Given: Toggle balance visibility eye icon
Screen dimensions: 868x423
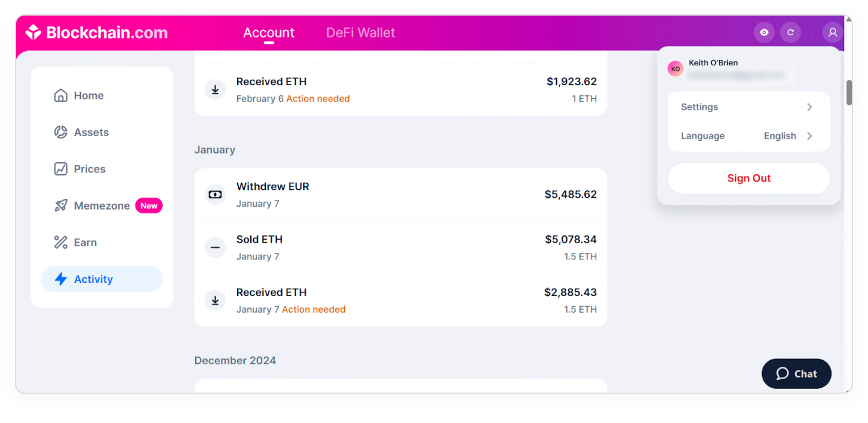Looking at the screenshot, I should 764,32.
